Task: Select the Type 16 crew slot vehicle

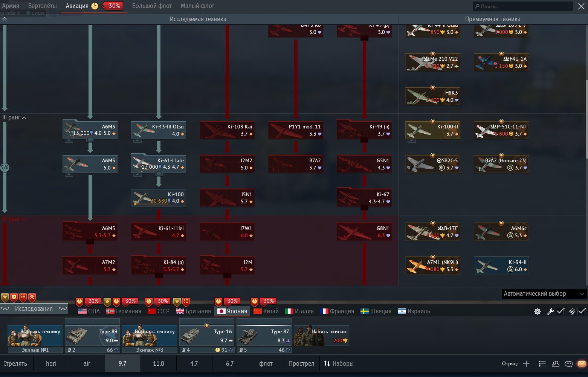Action: (207, 336)
